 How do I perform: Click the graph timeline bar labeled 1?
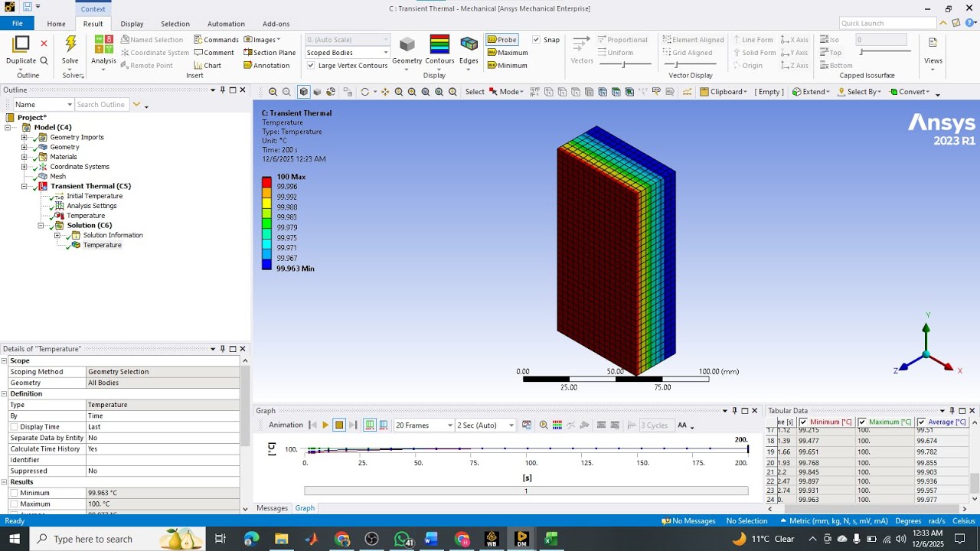pyautogui.click(x=526, y=491)
